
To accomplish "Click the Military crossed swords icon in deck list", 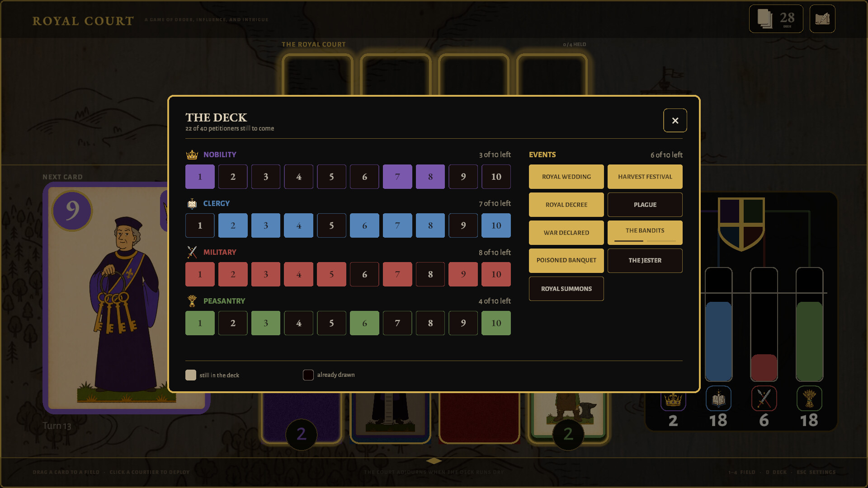I will (192, 252).
